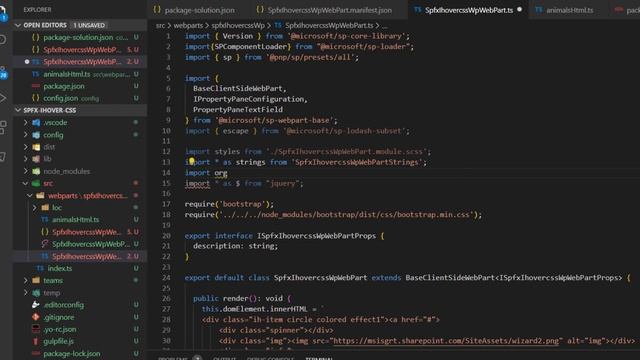Open the wizard2.png SharePoint URL on line 30

[x=446, y=340]
